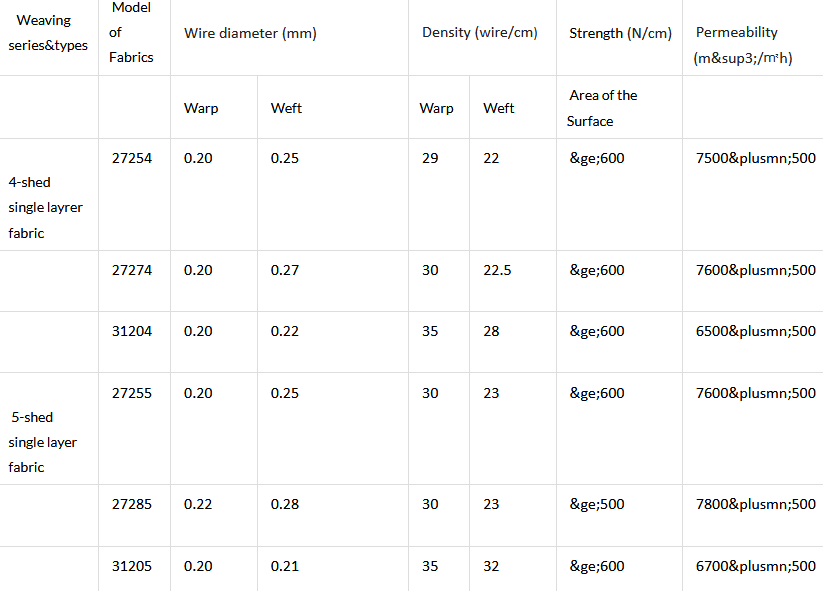Select the 0.27 weft diameter value
This screenshot has height=591, width=823.
pyautogui.click(x=285, y=270)
